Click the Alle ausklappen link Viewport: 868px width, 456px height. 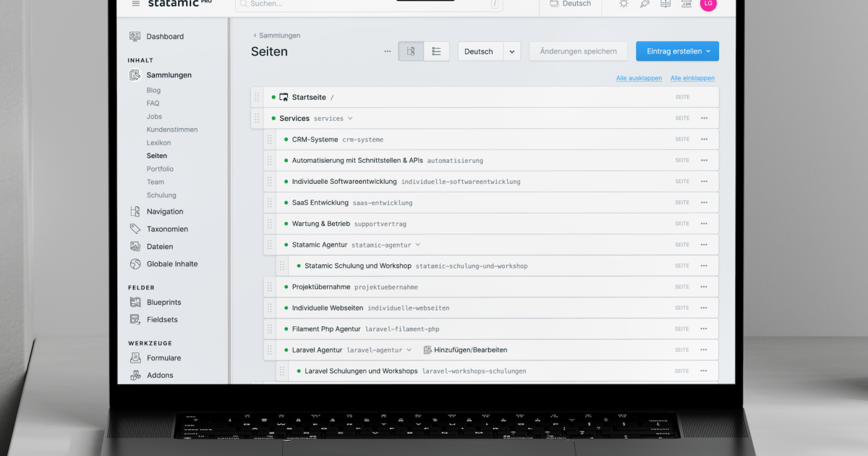639,78
